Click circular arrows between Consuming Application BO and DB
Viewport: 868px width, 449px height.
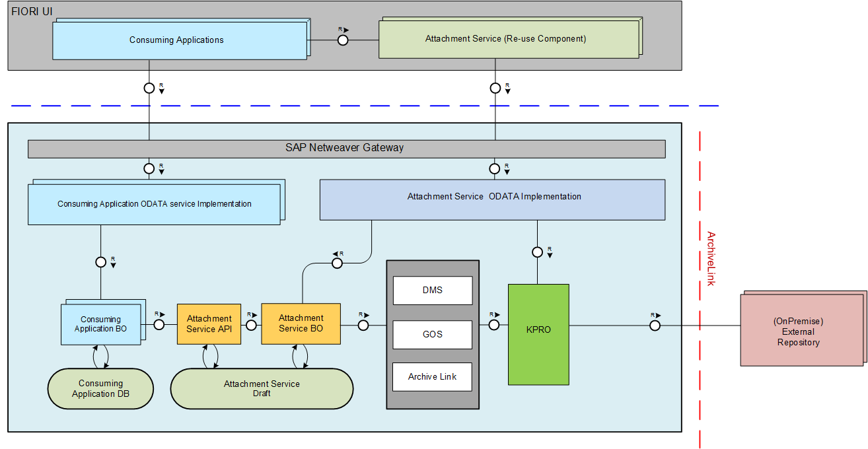point(100,357)
